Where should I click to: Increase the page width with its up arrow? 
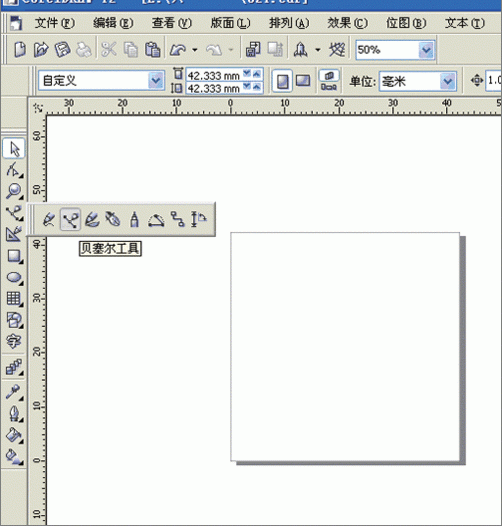pos(257,74)
